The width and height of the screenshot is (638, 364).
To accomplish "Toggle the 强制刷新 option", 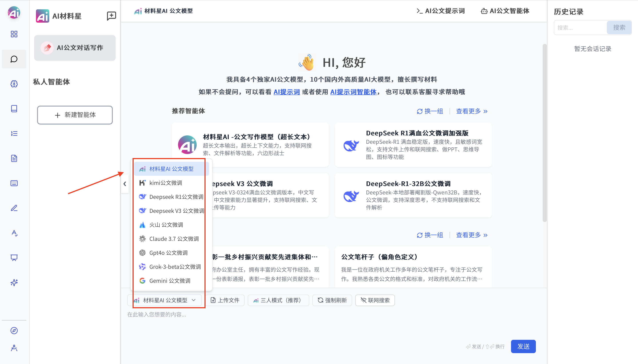I will tap(332, 300).
